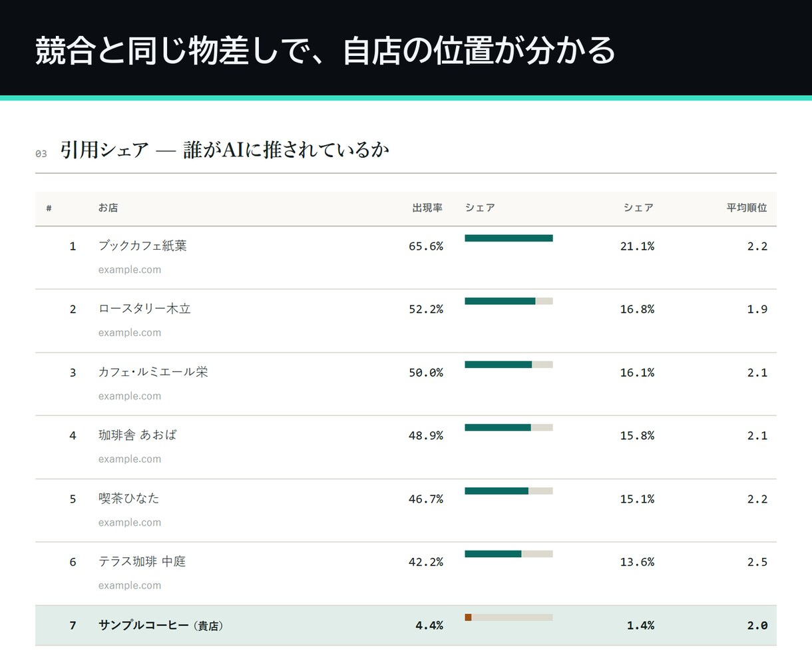The height and width of the screenshot is (671, 812).
Task: Click rank number 2 in the # column
Action: [73, 310]
